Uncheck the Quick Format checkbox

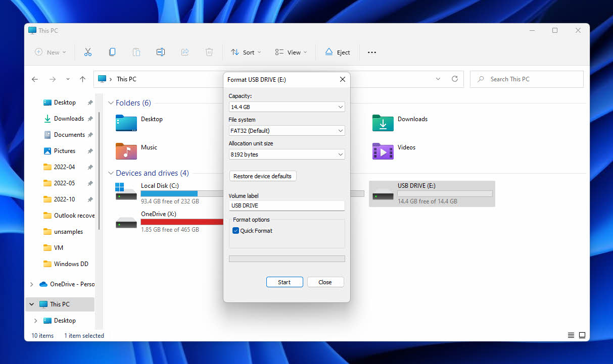(x=236, y=231)
